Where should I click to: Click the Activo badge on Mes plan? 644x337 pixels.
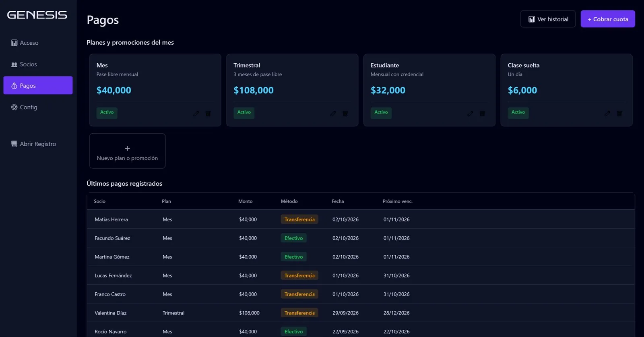coord(107,112)
